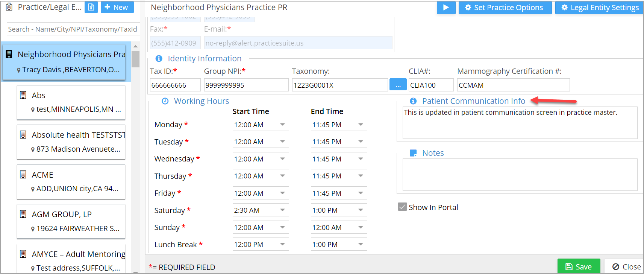
Task: Click the Identity Information info icon
Action: point(159,59)
